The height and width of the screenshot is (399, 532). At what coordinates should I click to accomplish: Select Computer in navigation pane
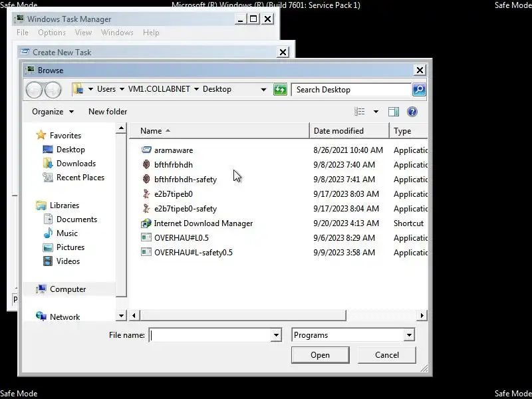coord(68,289)
